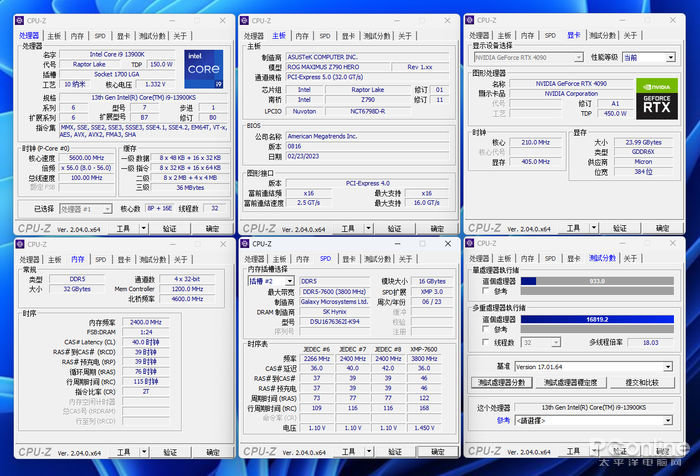
Task: Click multi-thread ratio value 18.03
Action: [650, 342]
